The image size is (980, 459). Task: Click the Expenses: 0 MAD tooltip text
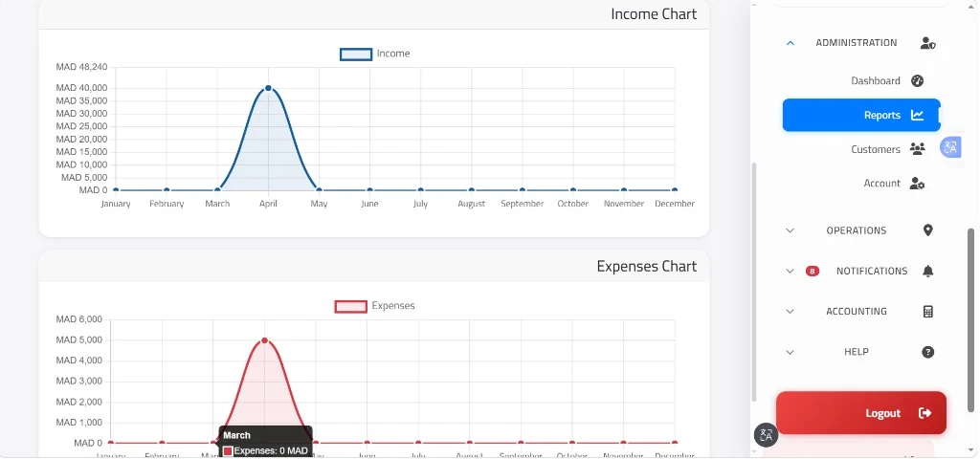(271, 450)
